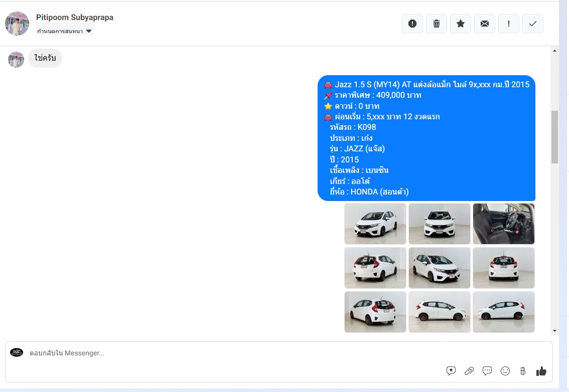Click scrollbar down arrow of chat pane
Screen dimensions: 569x392
[x=554, y=331]
